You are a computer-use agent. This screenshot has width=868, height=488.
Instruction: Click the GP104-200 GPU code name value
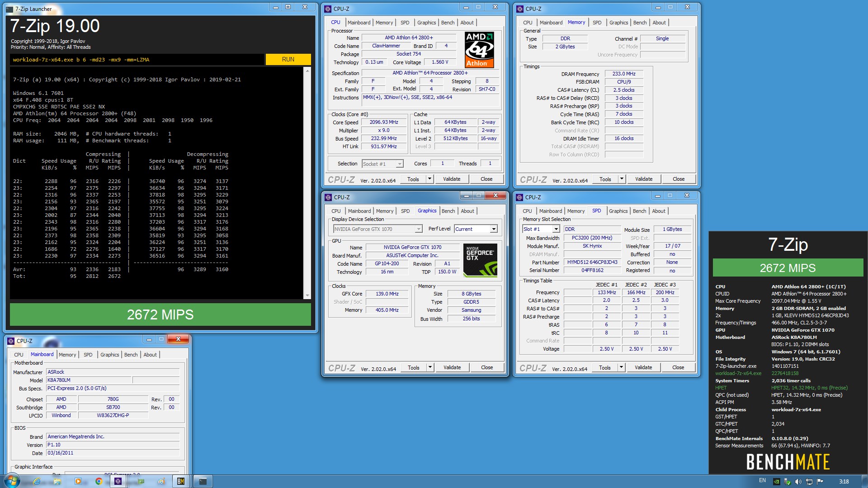click(x=387, y=263)
